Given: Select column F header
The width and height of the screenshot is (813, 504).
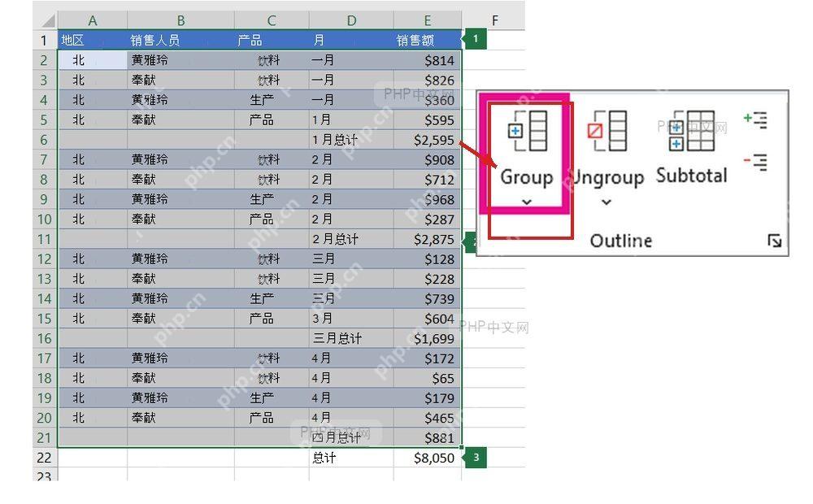Looking at the screenshot, I should [494, 21].
